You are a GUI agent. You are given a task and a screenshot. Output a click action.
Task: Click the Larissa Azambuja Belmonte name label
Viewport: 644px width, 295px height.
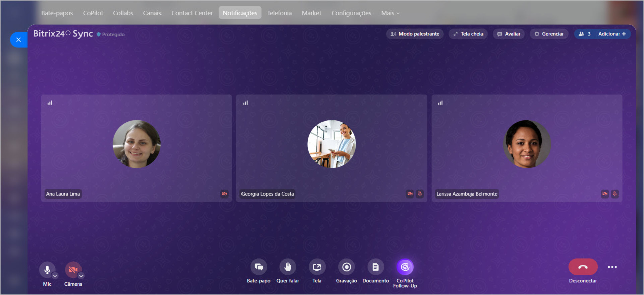pyautogui.click(x=467, y=194)
